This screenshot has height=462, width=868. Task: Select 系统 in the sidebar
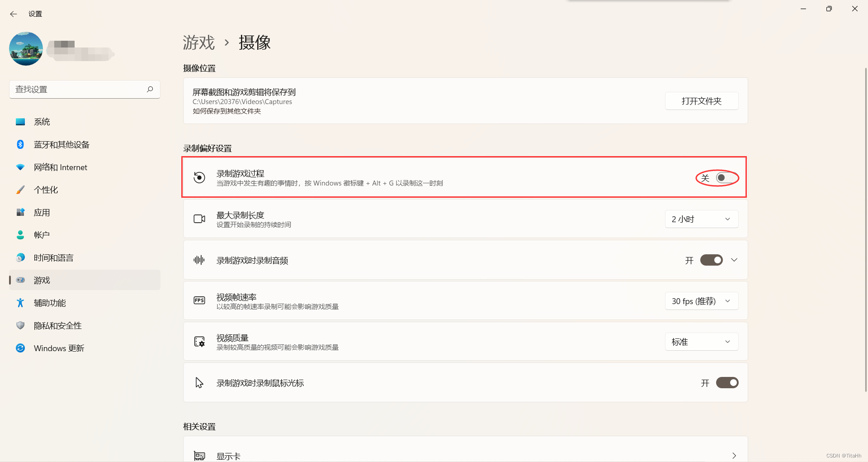(x=85, y=122)
